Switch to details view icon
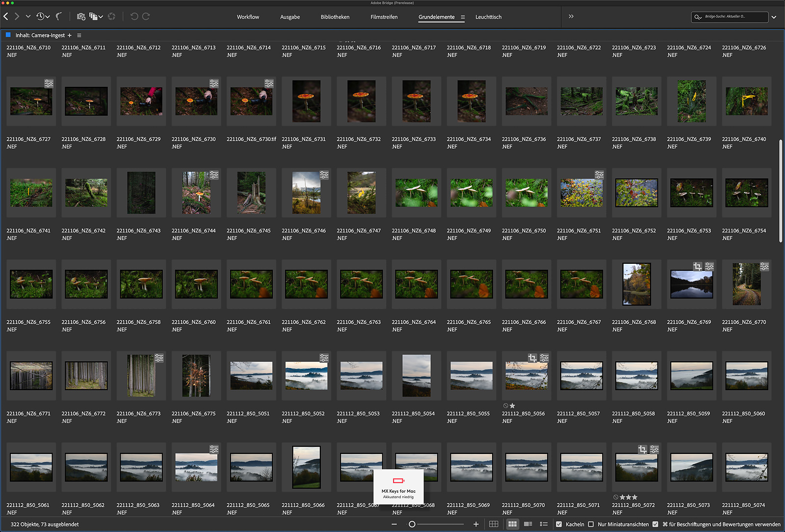The width and height of the screenshot is (785, 532). coord(528,524)
